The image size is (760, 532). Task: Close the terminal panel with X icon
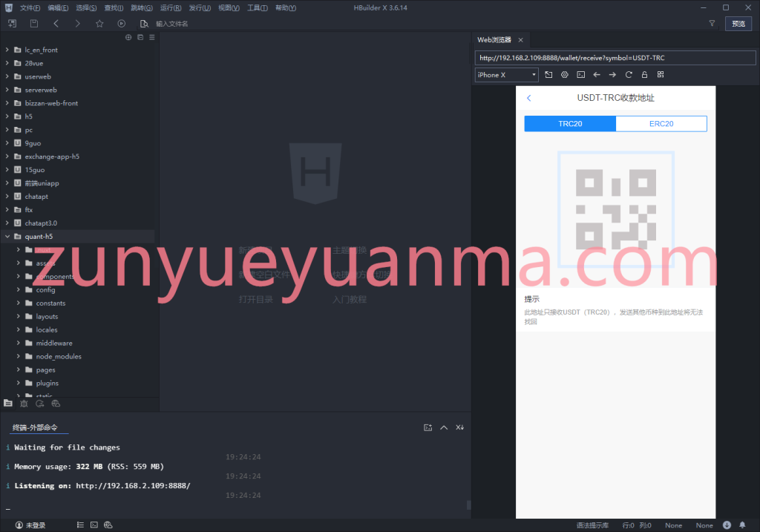pyautogui.click(x=459, y=427)
